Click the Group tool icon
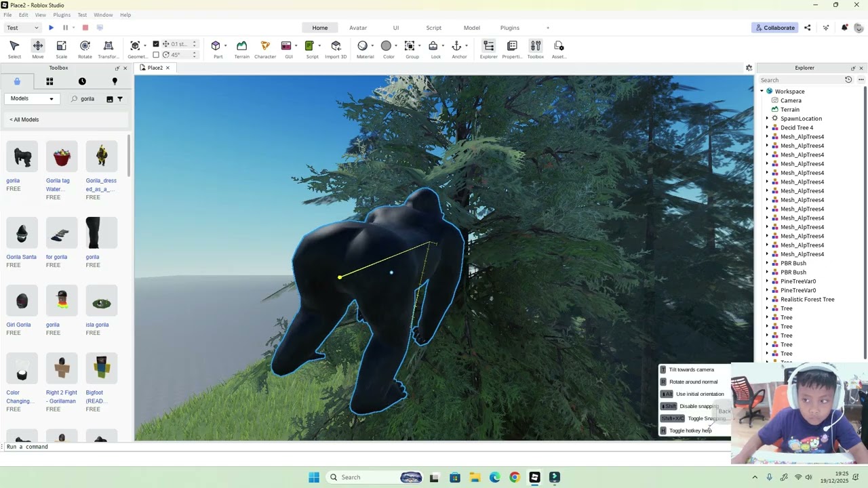Image resolution: width=868 pixels, height=488 pixels. point(410,46)
